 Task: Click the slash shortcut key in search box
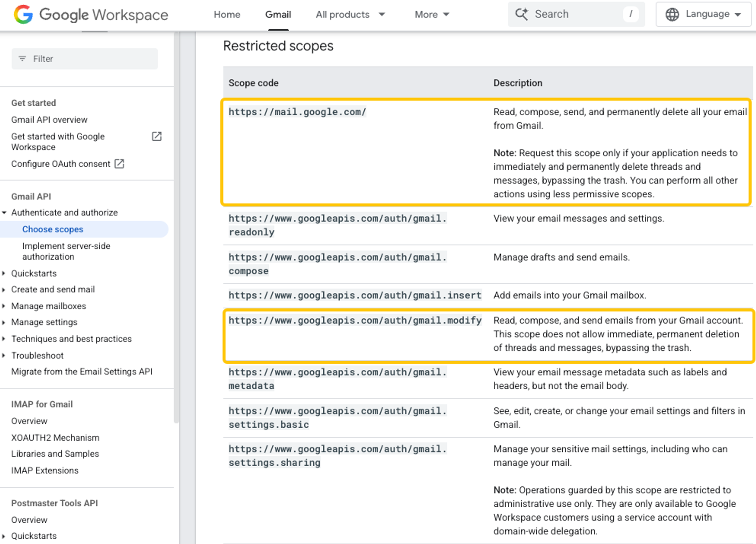[x=631, y=14]
